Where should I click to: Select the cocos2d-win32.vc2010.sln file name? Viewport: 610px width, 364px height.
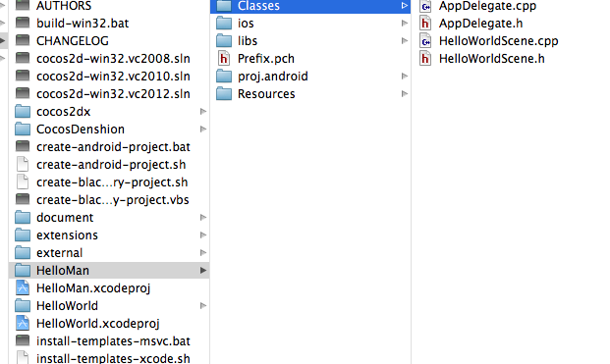click(113, 77)
